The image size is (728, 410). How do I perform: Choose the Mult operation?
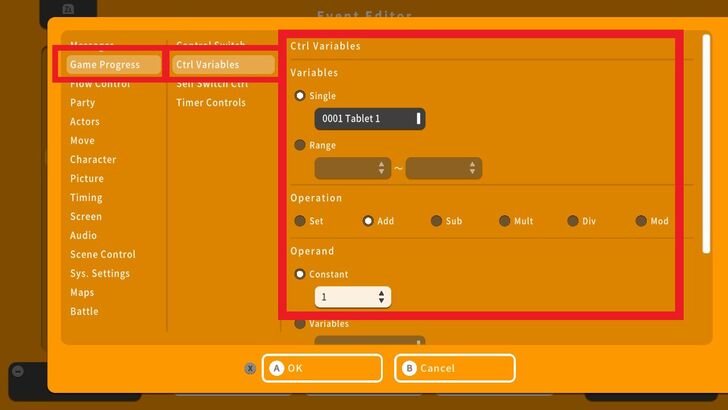tap(504, 221)
